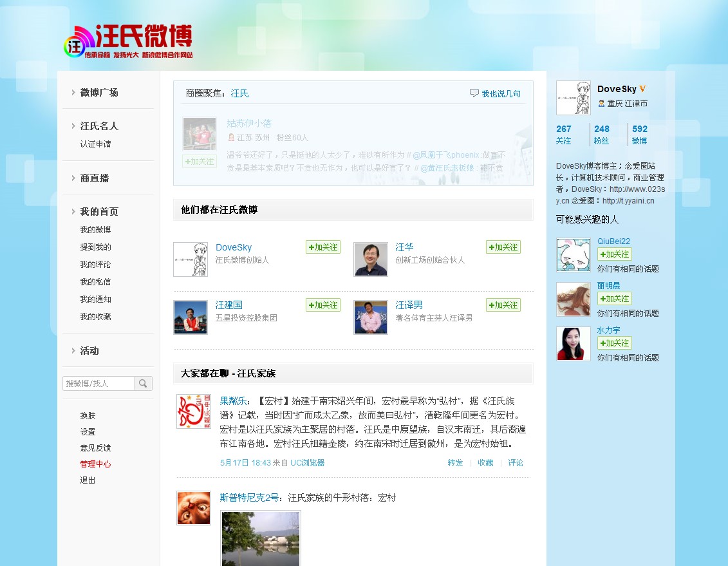728x566 pixels.
Task: Click the orange V verified badge beside DoveSky
Action: pos(643,89)
